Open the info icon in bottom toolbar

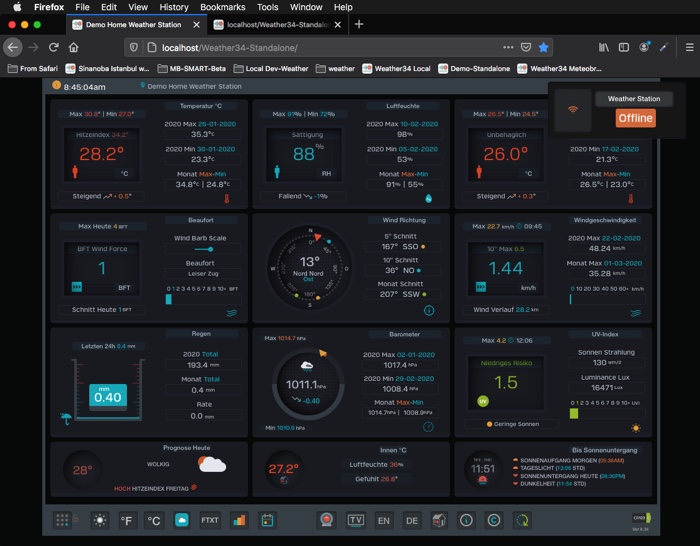467,520
